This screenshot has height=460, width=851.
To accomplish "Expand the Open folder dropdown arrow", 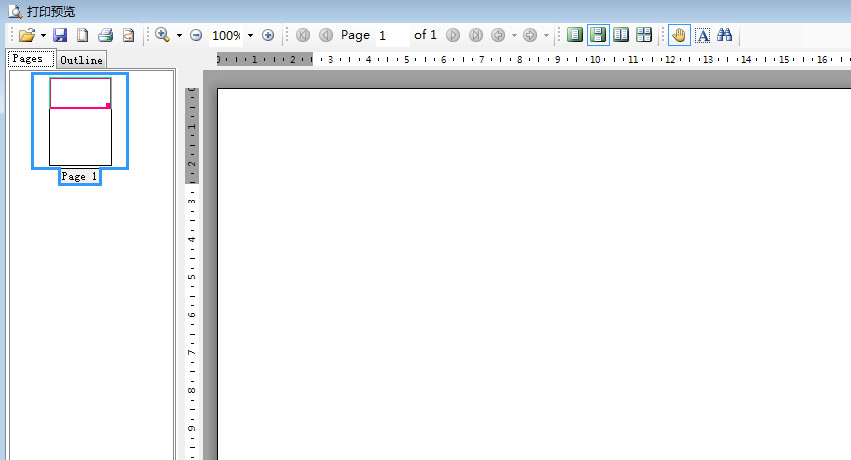I will pyautogui.click(x=43, y=36).
